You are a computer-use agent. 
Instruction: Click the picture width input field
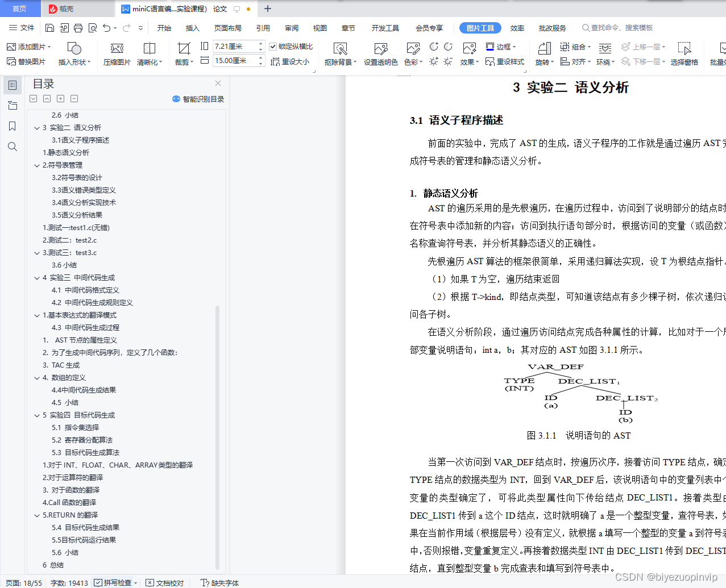[x=235, y=46]
